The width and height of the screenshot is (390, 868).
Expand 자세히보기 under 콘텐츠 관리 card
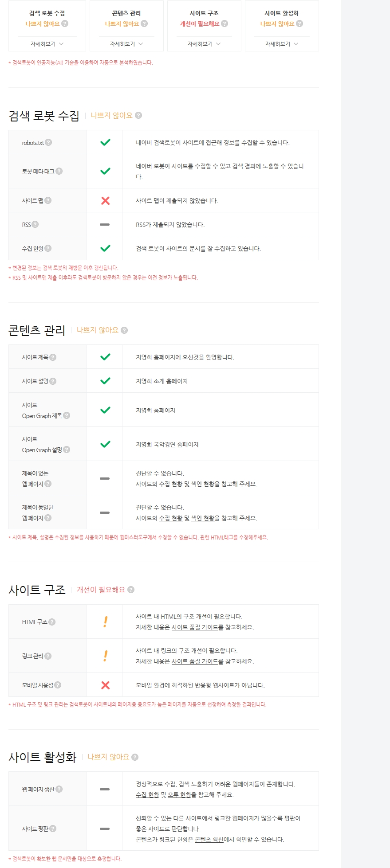126,44
